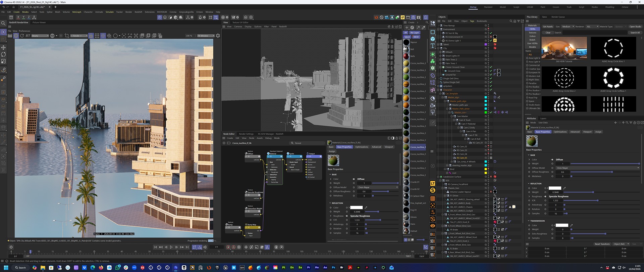Select the 360 HDRI Tutorial thumbnail

click(564, 48)
